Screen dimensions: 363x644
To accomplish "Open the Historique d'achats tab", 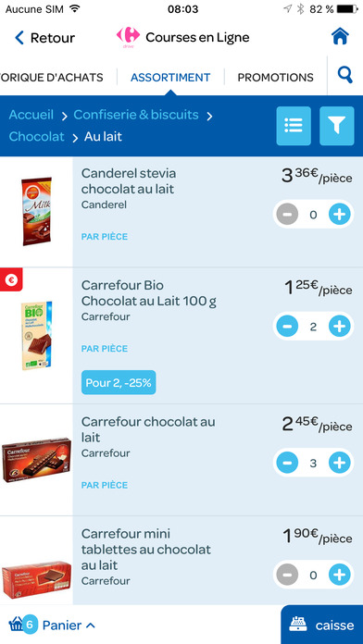I will tap(51, 77).
